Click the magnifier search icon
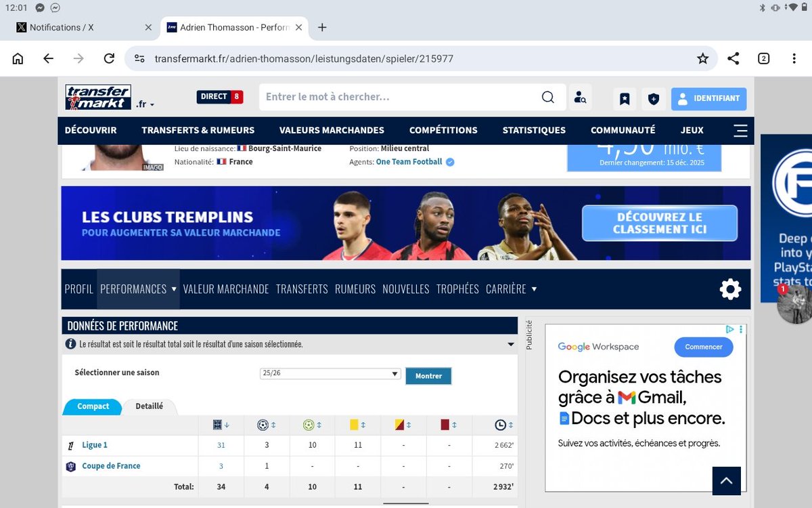 548,97
